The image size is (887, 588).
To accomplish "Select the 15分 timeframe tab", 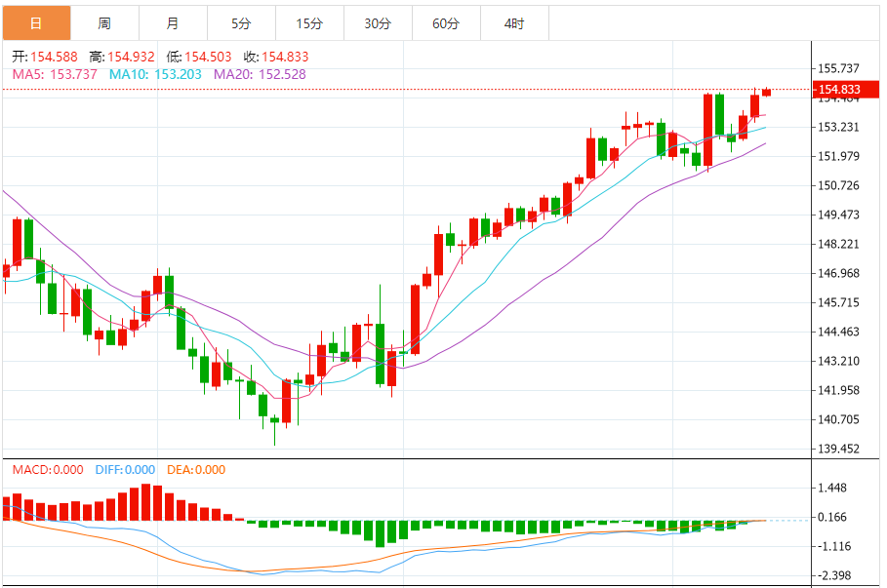I will [x=309, y=22].
